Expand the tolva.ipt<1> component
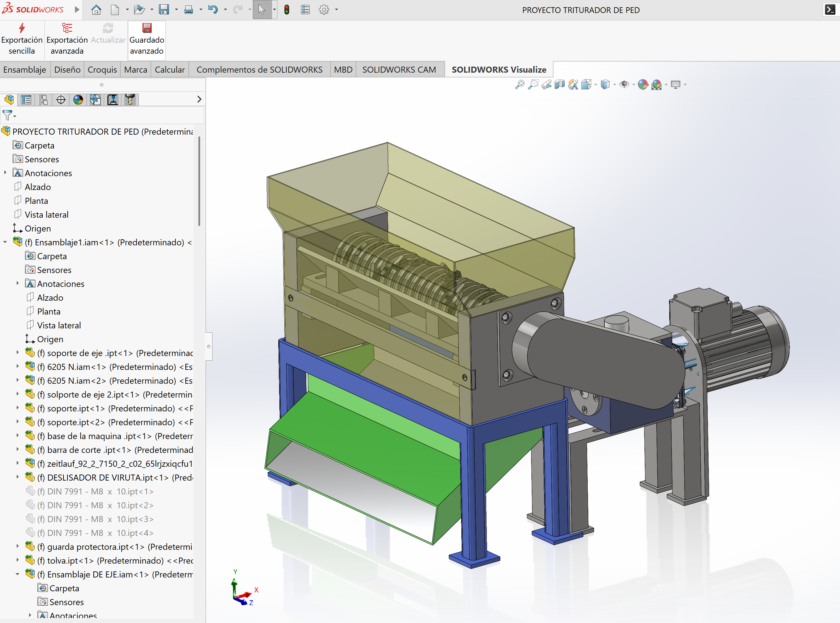The height and width of the screenshot is (623, 840). point(17,560)
